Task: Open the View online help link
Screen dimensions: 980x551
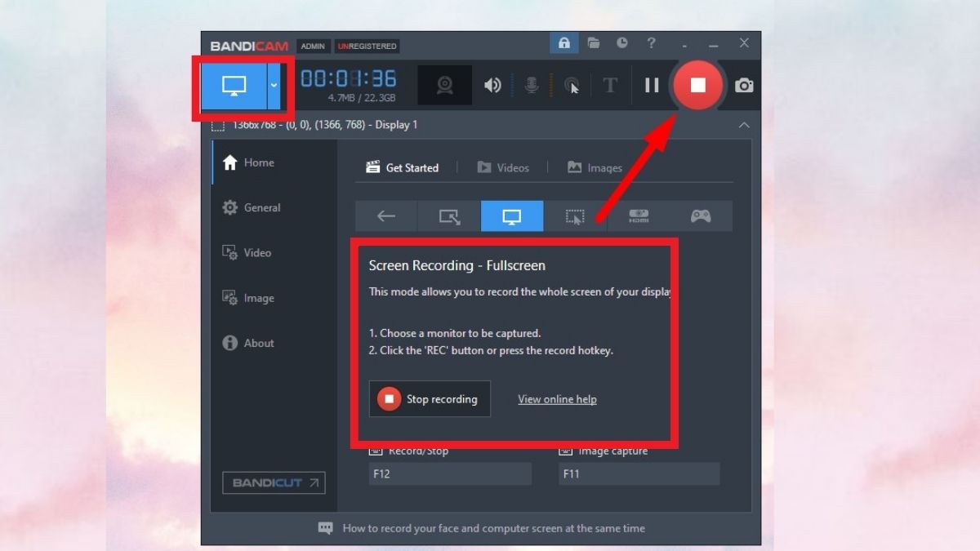Action: [x=557, y=399]
